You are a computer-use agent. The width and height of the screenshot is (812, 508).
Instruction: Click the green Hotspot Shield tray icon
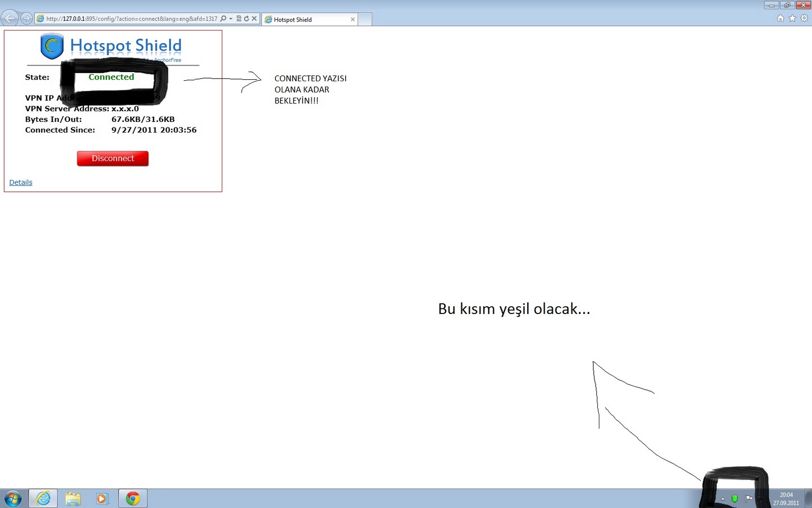(734, 499)
